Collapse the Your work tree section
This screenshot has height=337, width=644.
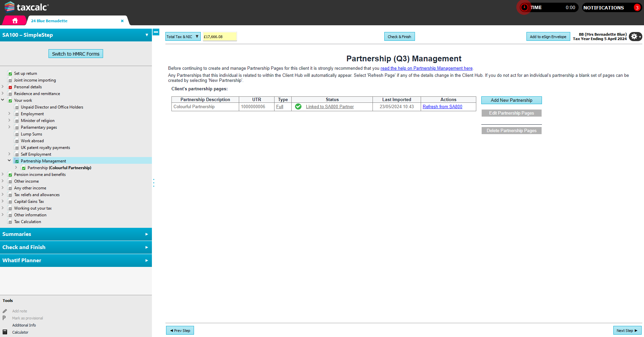3,100
